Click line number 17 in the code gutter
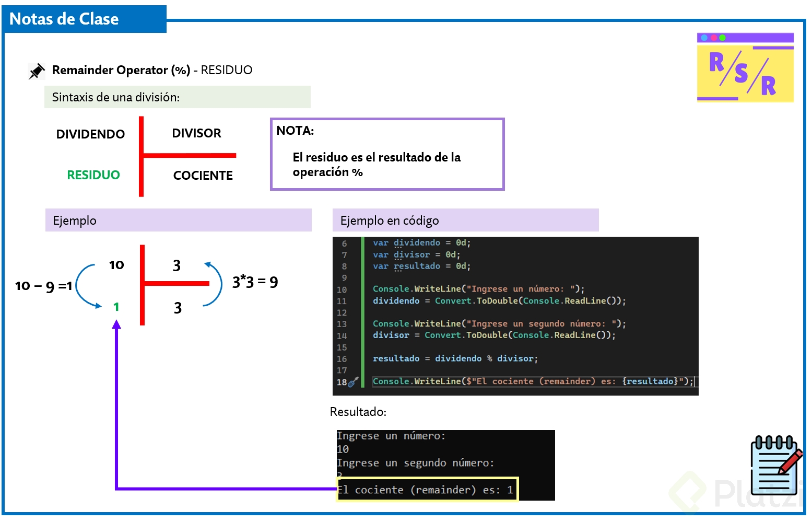This screenshot has width=812, height=521. click(x=342, y=371)
